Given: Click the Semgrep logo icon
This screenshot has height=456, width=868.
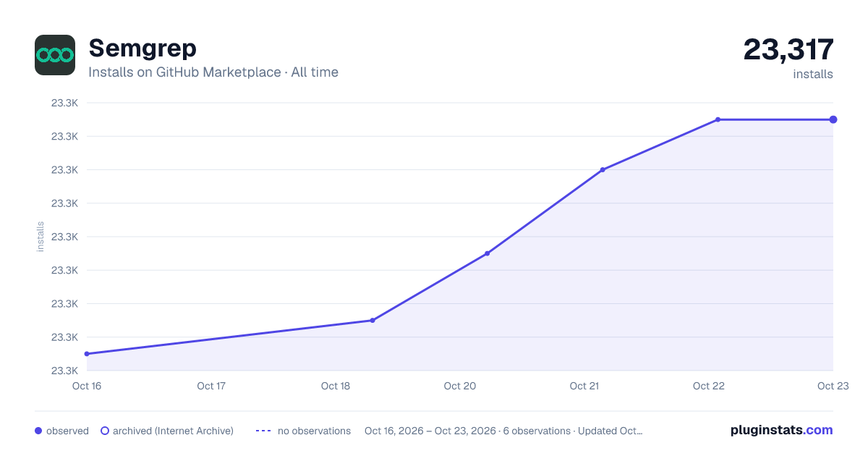Looking at the screenshot, I should (x=55, y=55).
